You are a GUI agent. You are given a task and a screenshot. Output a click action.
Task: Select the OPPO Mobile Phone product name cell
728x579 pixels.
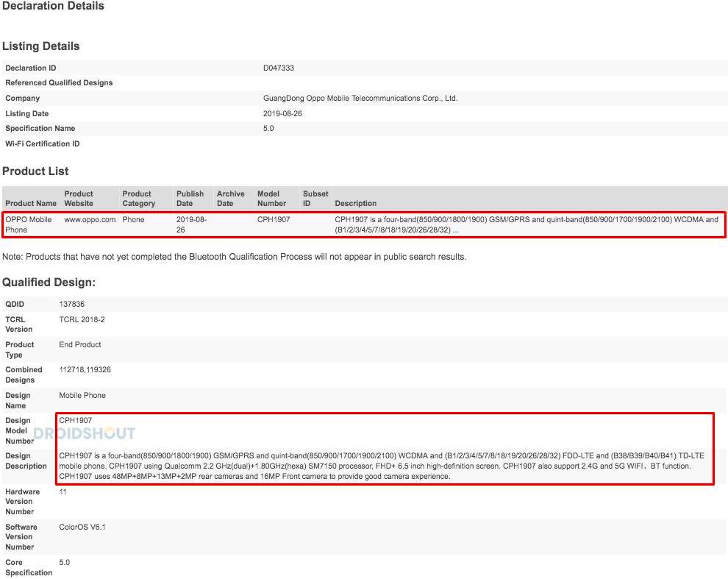pyautogui.click(x=29, y=224)
